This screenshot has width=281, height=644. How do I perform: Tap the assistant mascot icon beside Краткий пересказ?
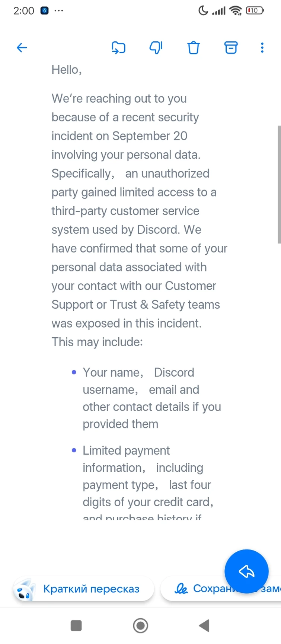point(25,590)
